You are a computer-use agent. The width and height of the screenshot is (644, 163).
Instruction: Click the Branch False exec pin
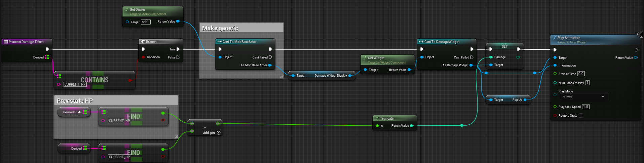(x=178, y=57)
